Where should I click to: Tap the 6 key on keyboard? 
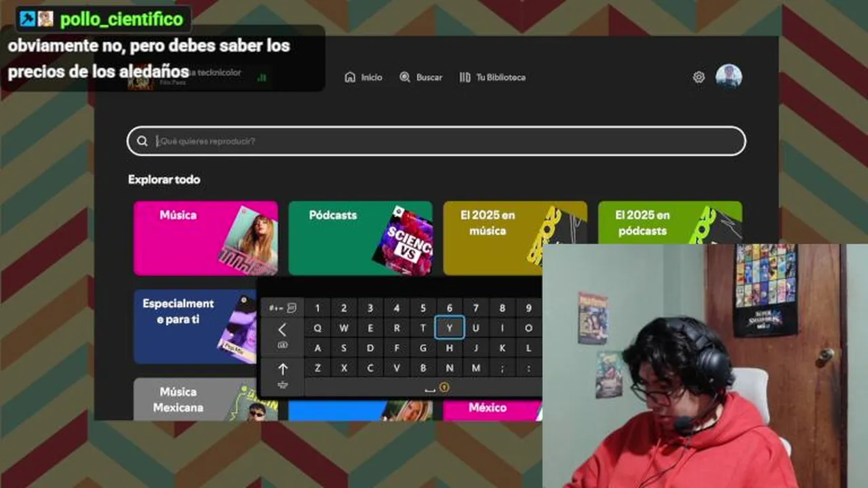coord(450,308)
